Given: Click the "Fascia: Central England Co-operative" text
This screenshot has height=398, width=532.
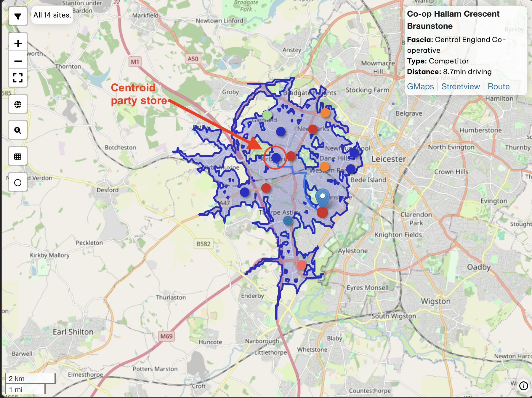Looking at the screenshot, I should 456,45.
